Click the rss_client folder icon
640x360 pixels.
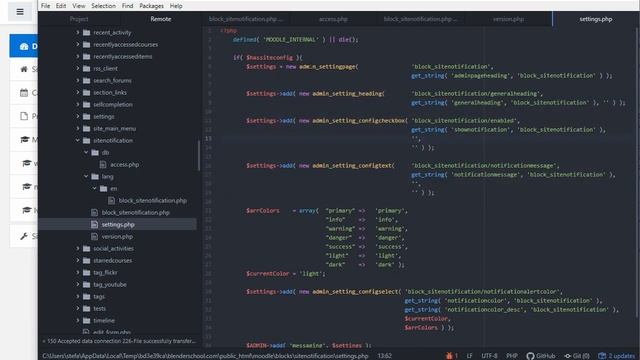pyautogui.click(x=87, y=69)
